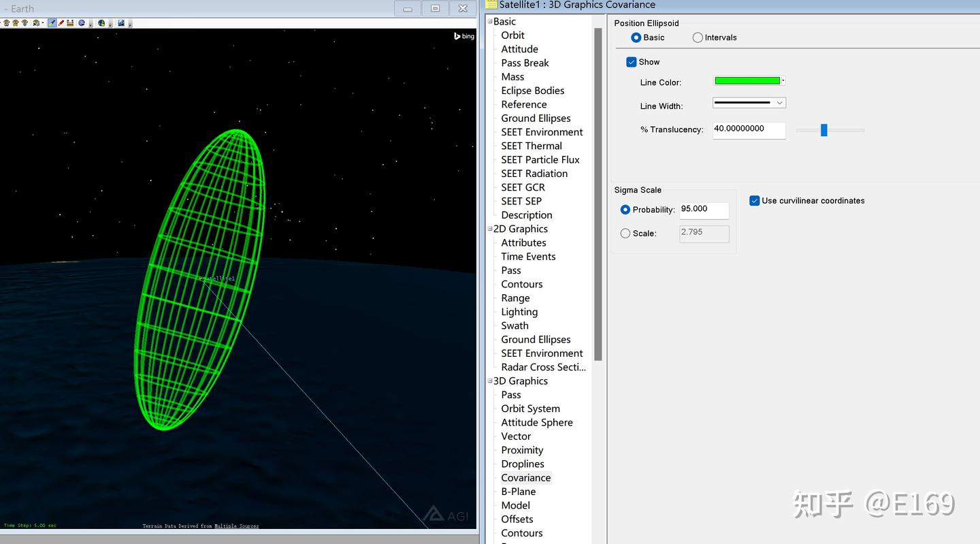Select the Intervals radio button
The image size is (980, 544).
[x=698, y=37]
